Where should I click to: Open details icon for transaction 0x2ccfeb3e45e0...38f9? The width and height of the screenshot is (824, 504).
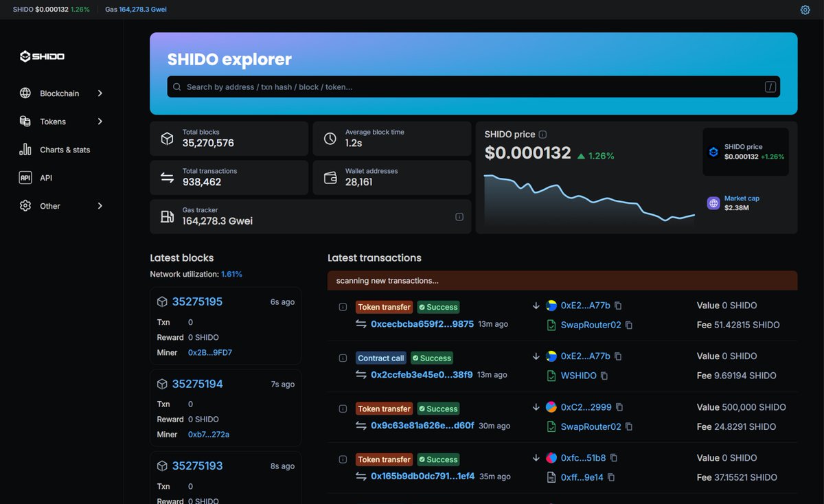point(343,358)
